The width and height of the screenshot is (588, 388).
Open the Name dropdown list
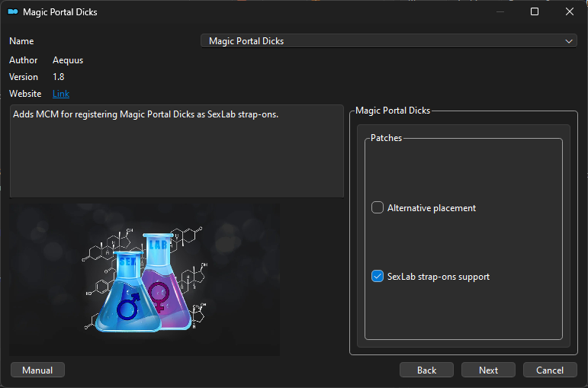389,41
